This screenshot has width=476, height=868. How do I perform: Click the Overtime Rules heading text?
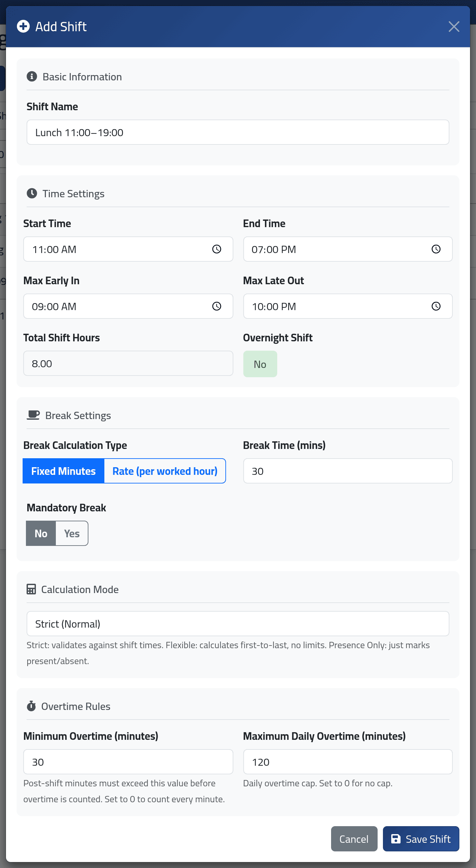coord(75,706)
